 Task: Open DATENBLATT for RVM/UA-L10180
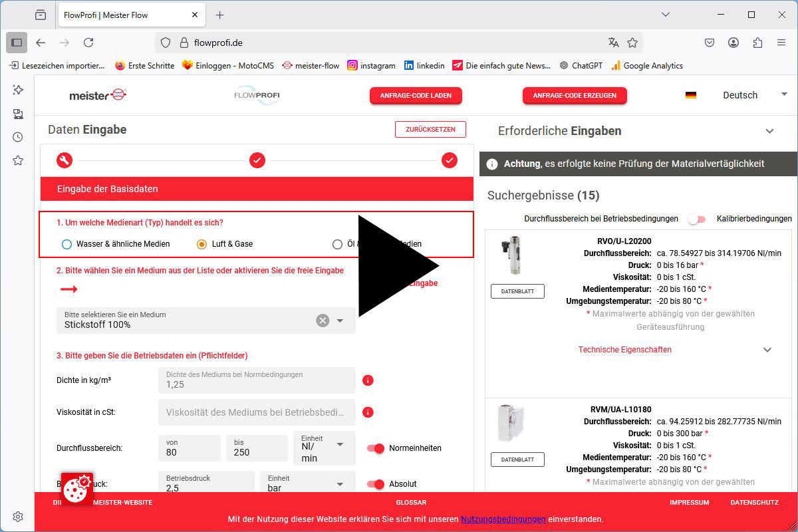(517, 460)
